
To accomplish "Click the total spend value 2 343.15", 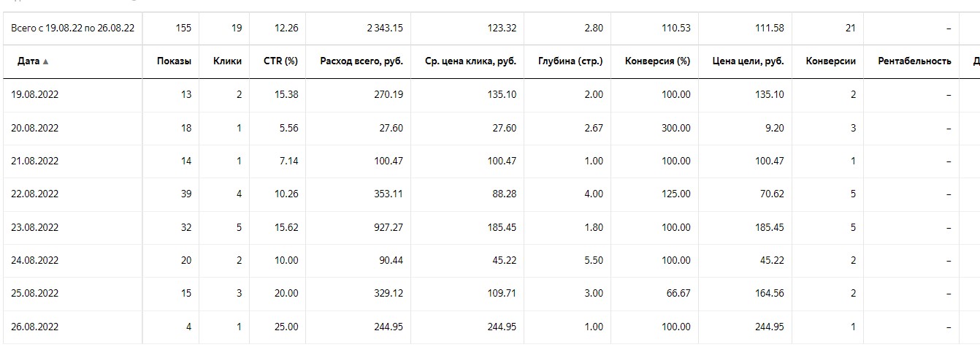I will 384,28.
